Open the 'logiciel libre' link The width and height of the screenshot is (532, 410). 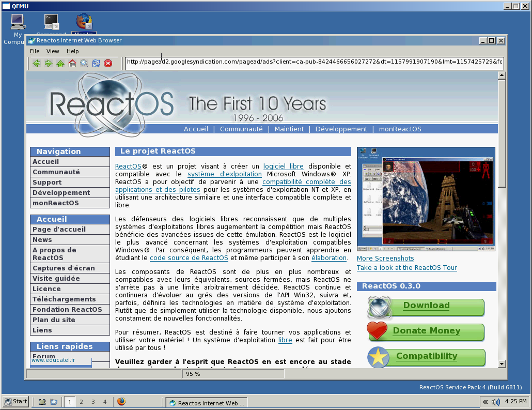click(284, 166)
